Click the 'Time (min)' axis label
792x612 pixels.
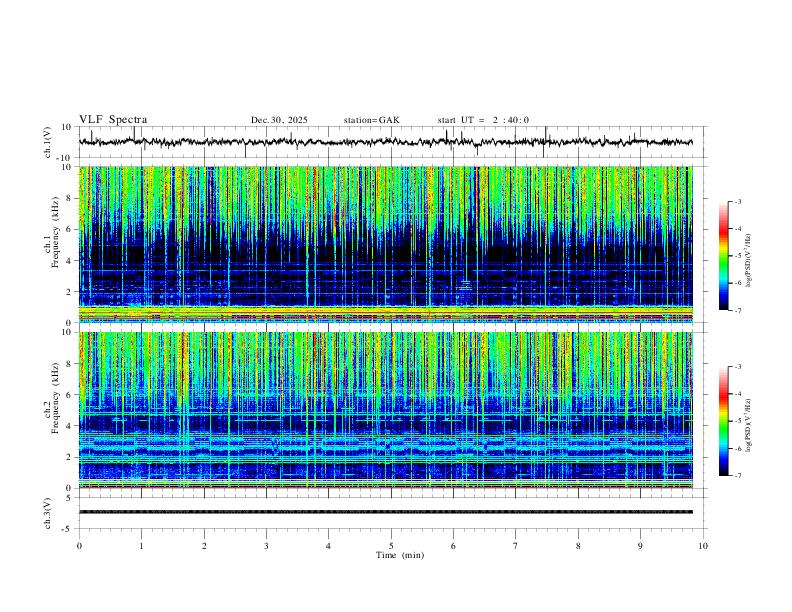(x=400, y=555)
